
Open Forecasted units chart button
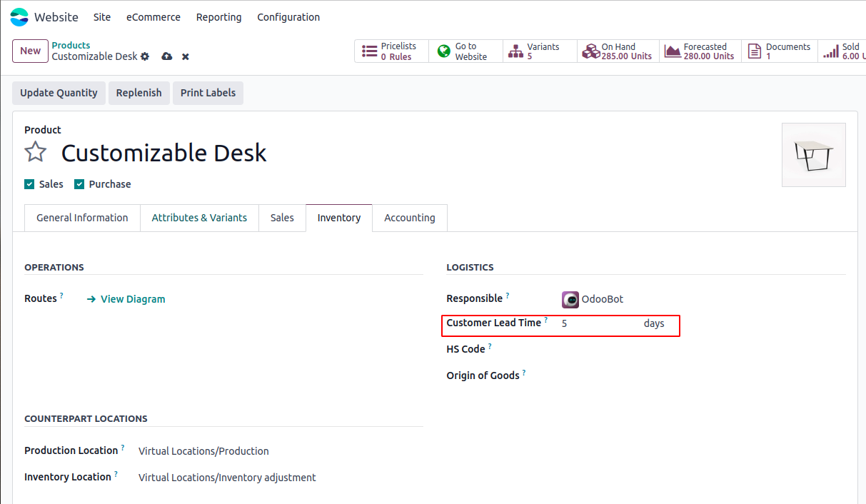pyautogui.click(x=700, y=51)
